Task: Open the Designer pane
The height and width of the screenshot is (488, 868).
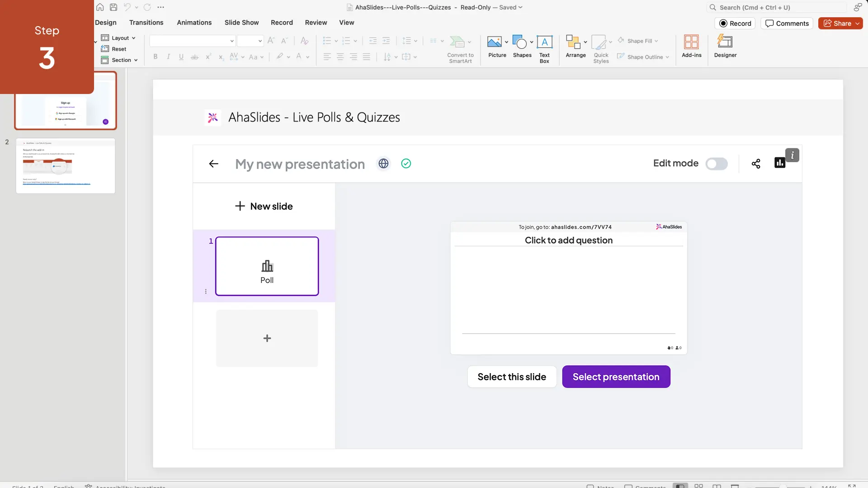Action: click(x=725, y=47)
